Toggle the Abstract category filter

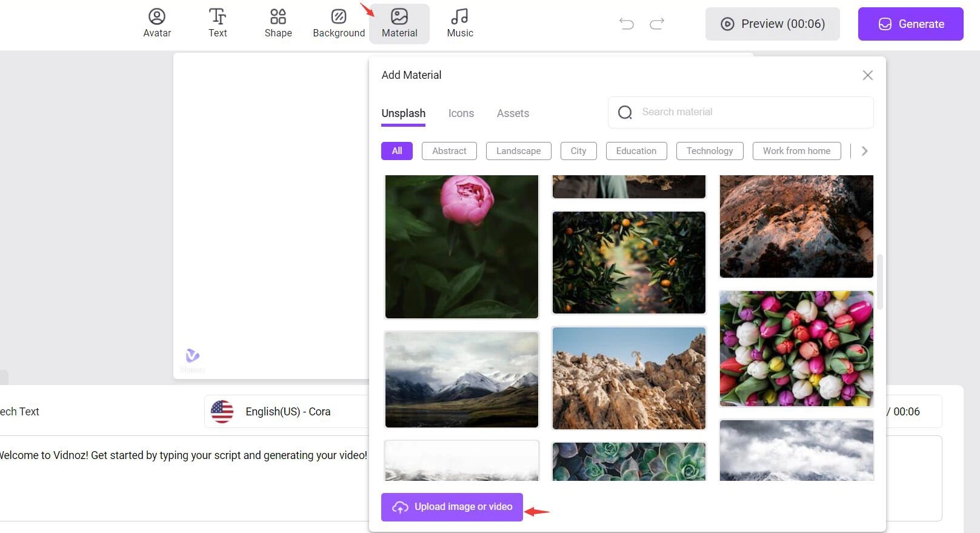point(449,151)
